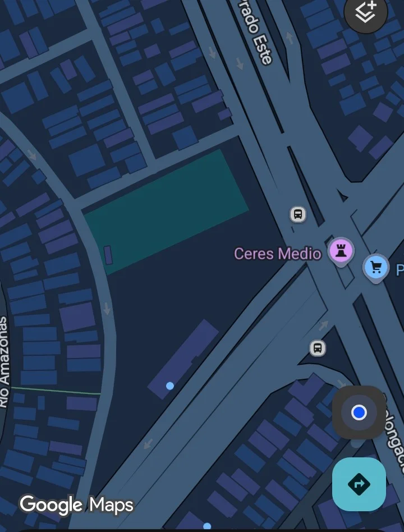Select small purple building inside green field
The image size is (404, 532).
click(x=108, y=255)
